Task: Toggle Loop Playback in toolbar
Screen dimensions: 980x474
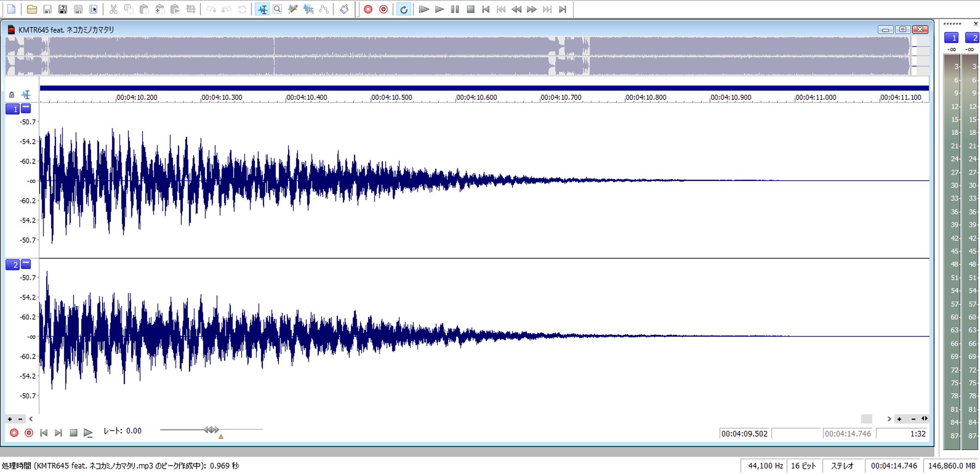Action: point(403,9)
